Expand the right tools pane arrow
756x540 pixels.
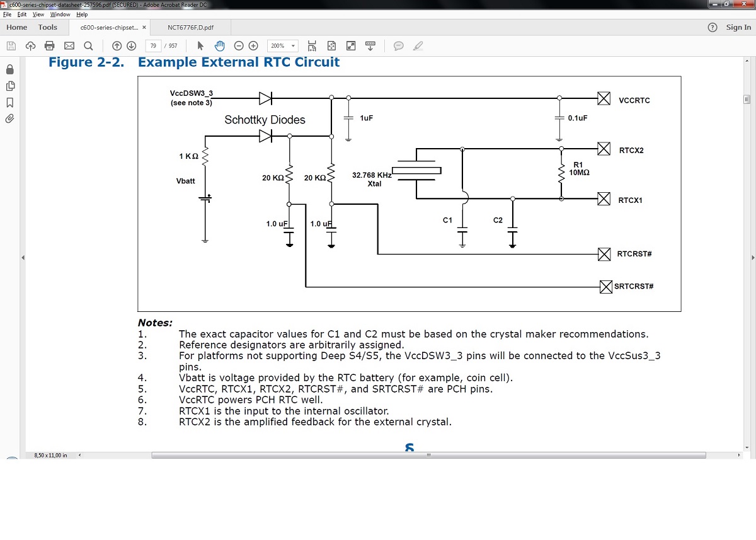pyautogui.click(x=752, y=258)
